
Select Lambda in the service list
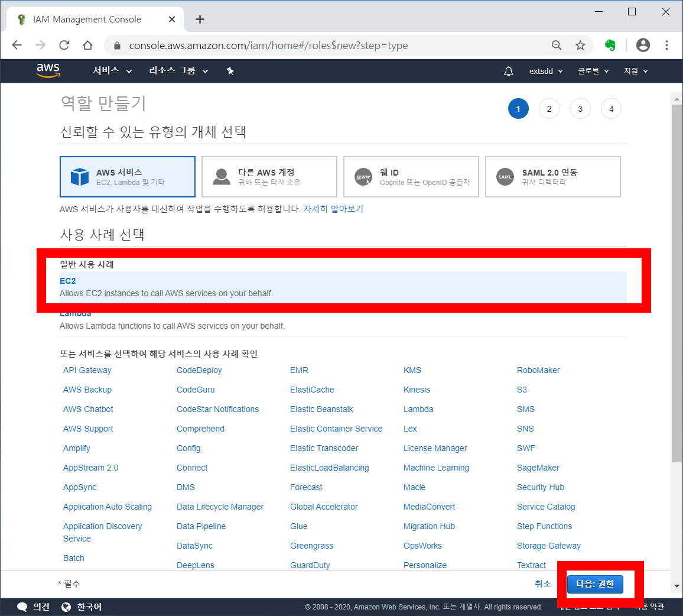click(x=418, y=409)
